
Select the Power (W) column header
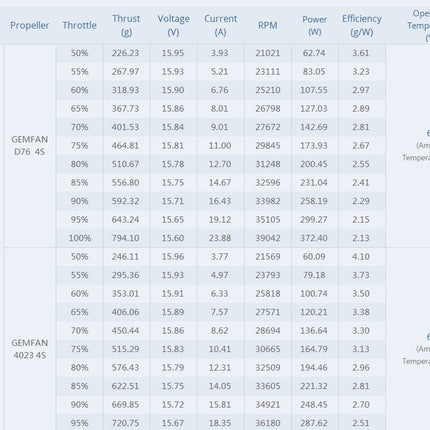[315, 25]
